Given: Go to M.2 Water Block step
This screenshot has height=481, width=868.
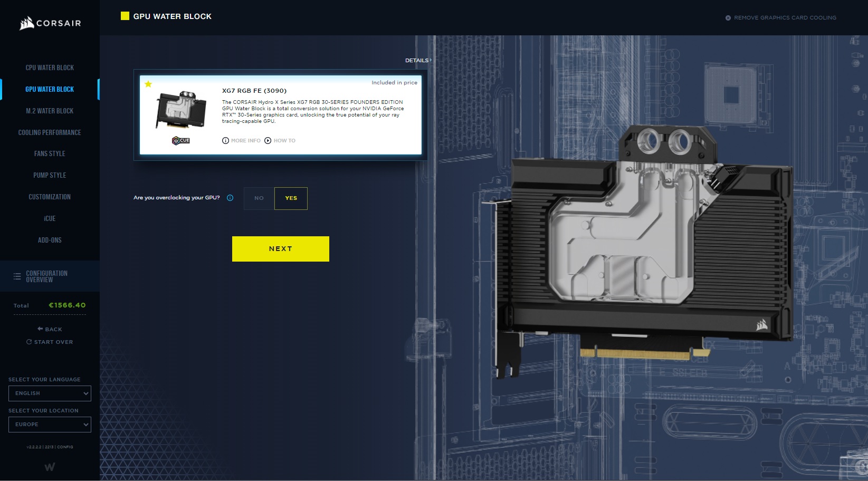Looking at the screenshot, I should (50, 111).
